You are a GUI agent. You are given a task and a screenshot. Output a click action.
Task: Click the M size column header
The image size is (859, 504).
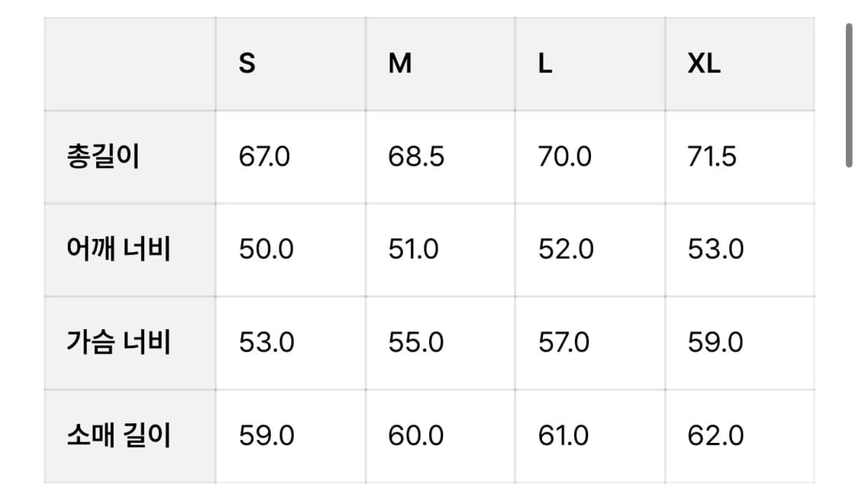(400, 64)
